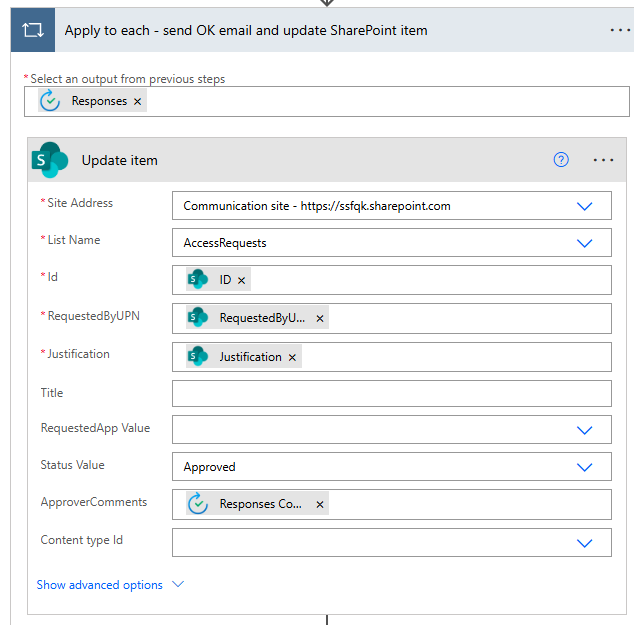The height and width of the screenshot is (625, 634).
Task: Click the ID SharePoint token
Action: [218, 279]
